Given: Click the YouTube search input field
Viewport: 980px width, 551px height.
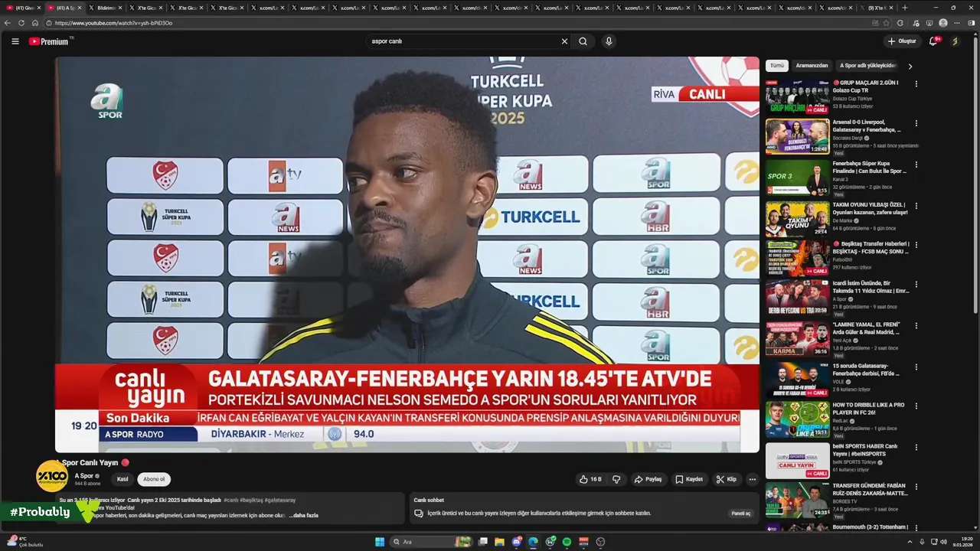Looking at the screenshot, I should point(463,41).
